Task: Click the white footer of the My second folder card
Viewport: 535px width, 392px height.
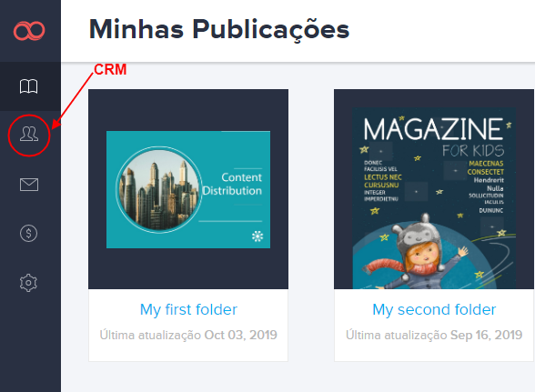Action: pyautogui.click(x=434, y=325)
